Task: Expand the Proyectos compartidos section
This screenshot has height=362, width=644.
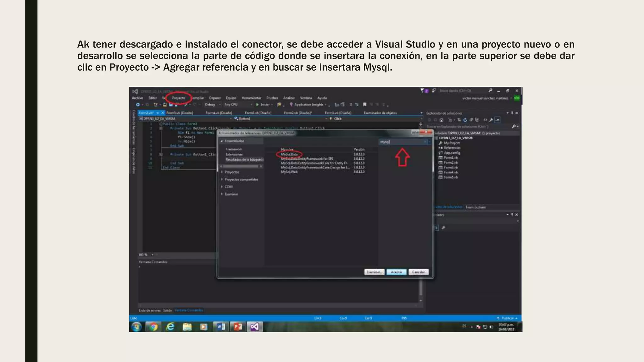Action: [222, 179]
